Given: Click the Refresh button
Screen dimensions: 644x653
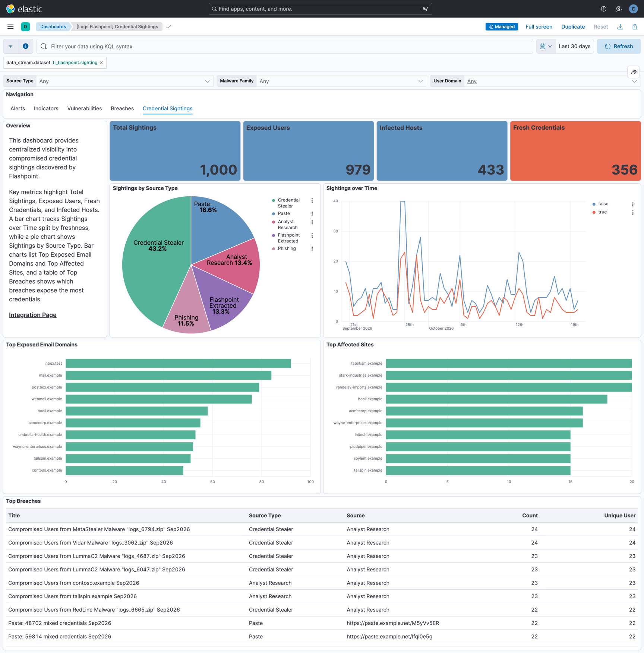Looking at the screenshot, I should click(618, 46).
